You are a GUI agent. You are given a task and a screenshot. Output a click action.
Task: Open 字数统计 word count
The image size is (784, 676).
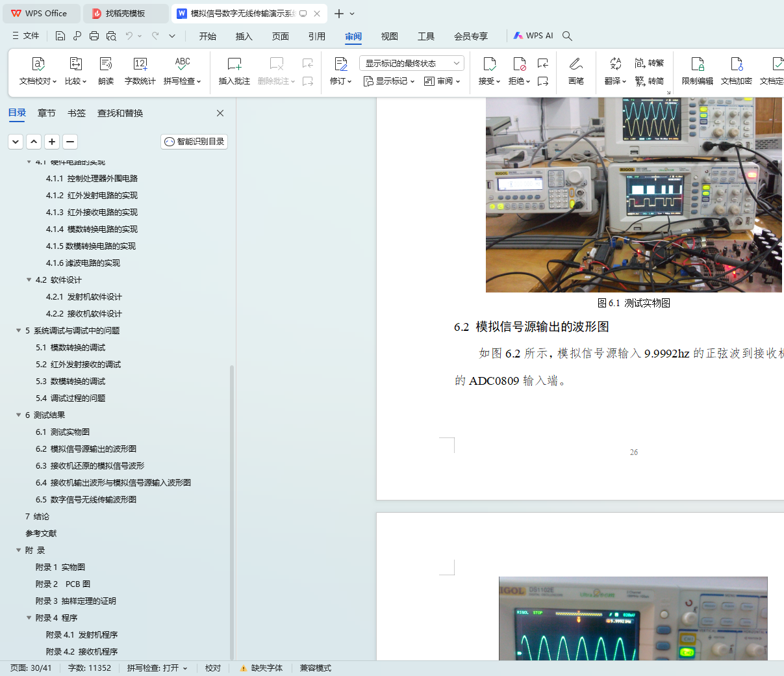(140, 71)
